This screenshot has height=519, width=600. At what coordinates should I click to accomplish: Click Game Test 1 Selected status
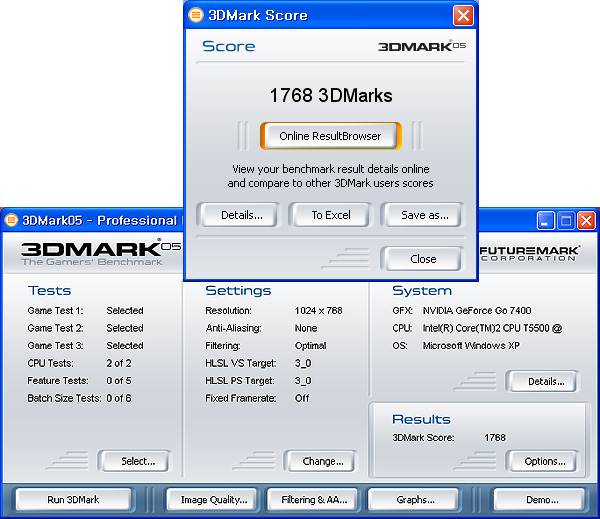click(x=125, y=310)
